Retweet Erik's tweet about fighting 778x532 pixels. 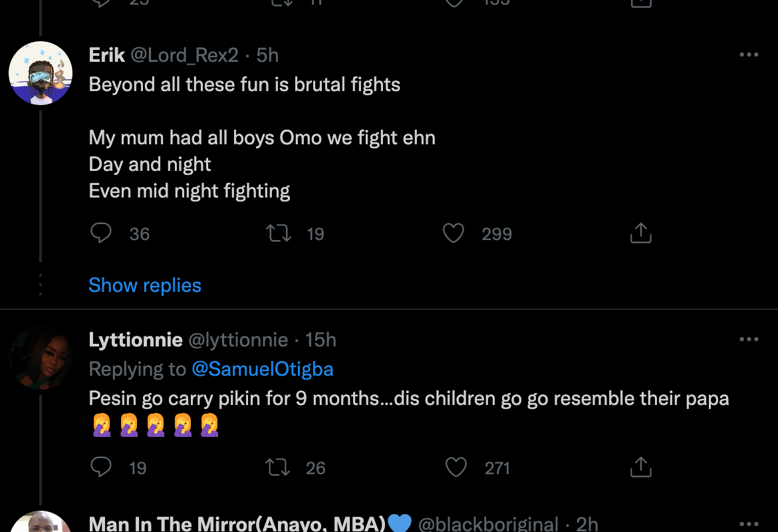tap(279, 233)
